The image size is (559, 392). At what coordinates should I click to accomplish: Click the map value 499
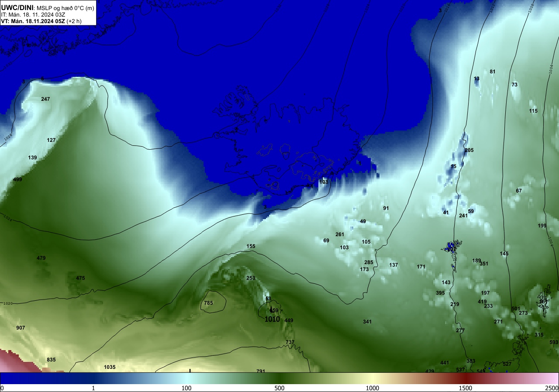(x=17, y=179)
